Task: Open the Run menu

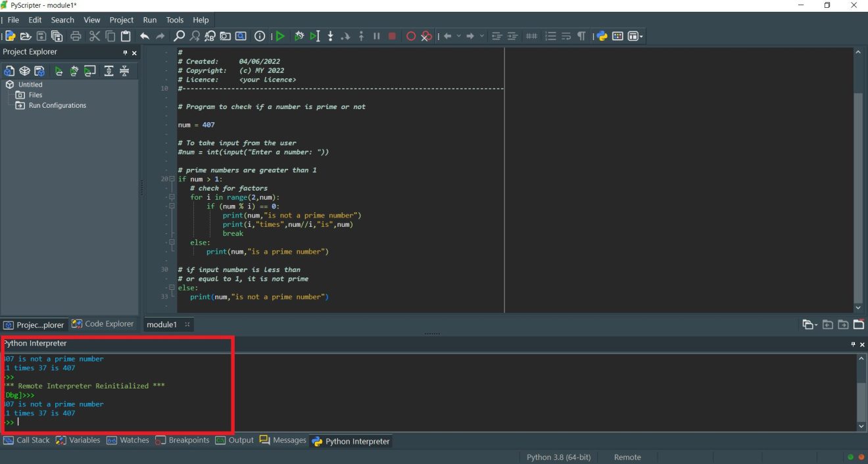Action: coord(149,20)
